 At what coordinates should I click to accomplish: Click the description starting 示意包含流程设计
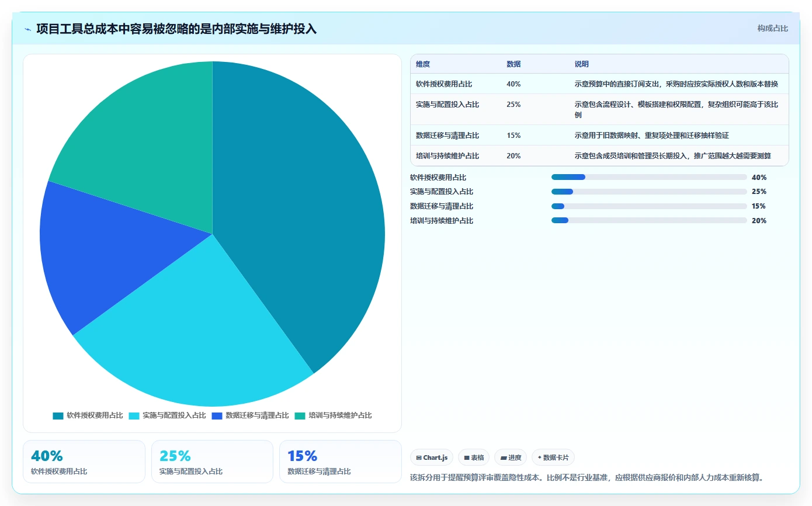point(676,110)
